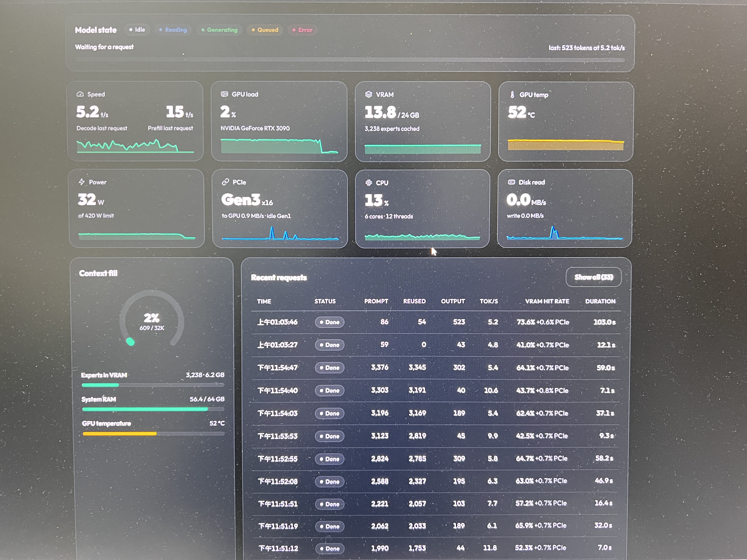This screenshot has height=560, width=747.
Task: Open the Show all (33) requests list
Action: click(593, 277)
